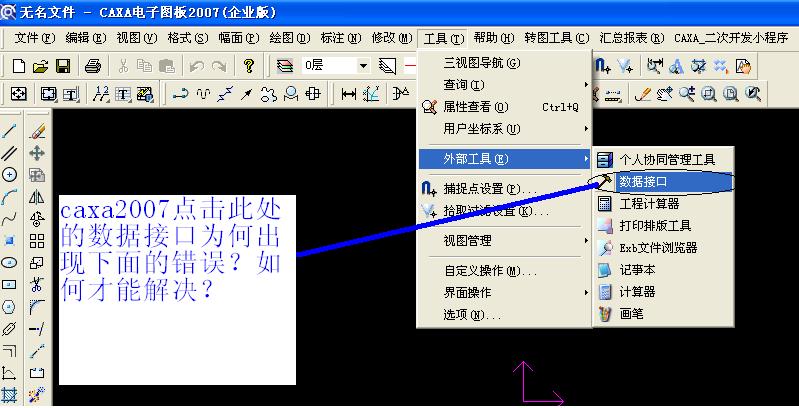Image resolution: width=799 pixels, height=408 pixels.
Task: Launch 打印排版工具 from the submenu
Action: [x=663, y=226]
